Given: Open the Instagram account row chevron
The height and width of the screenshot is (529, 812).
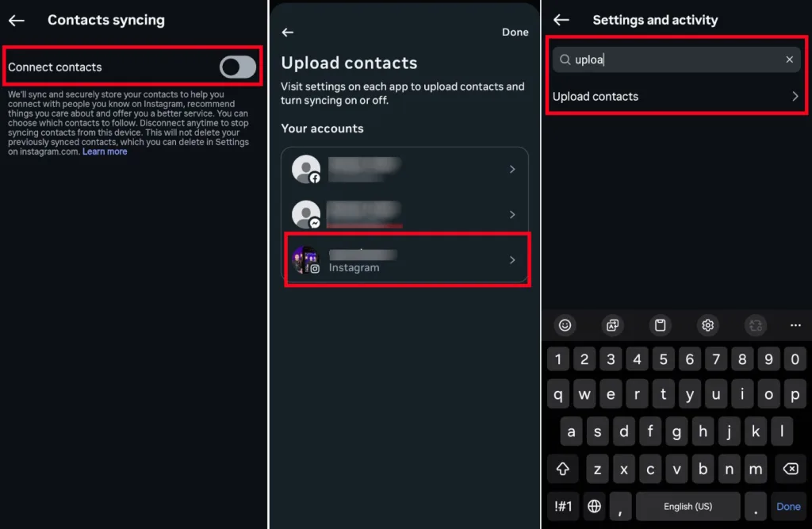Looking at the screenshot, I should pos(512,260).
